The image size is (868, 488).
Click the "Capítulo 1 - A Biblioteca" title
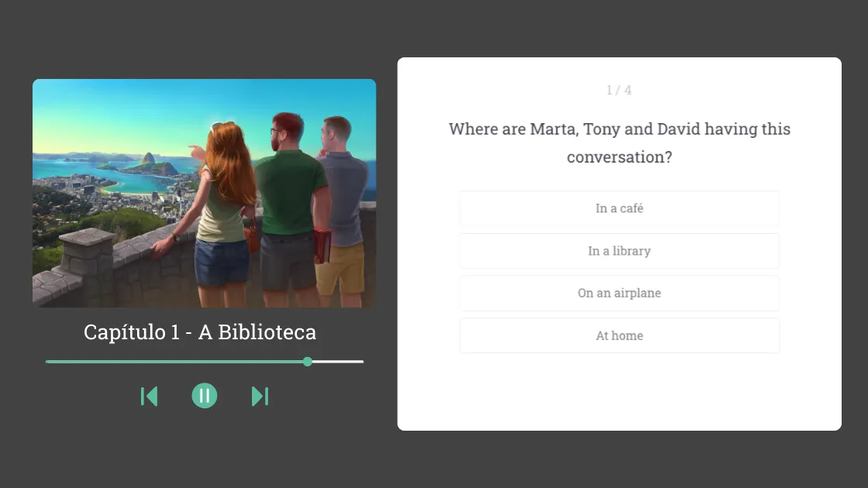tap(200, 332)
